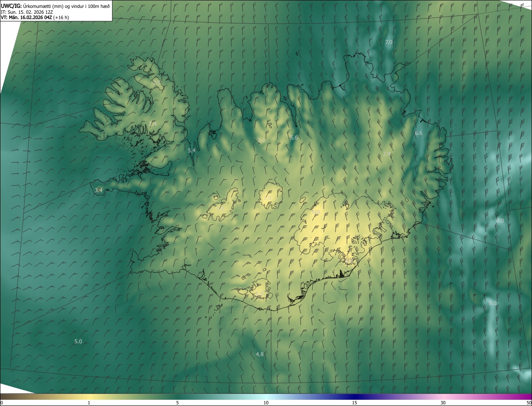Click the initial time line "IT: Sun. 15. 02. 2026 12Z"
Screen dimensions: 532x406
27,12
